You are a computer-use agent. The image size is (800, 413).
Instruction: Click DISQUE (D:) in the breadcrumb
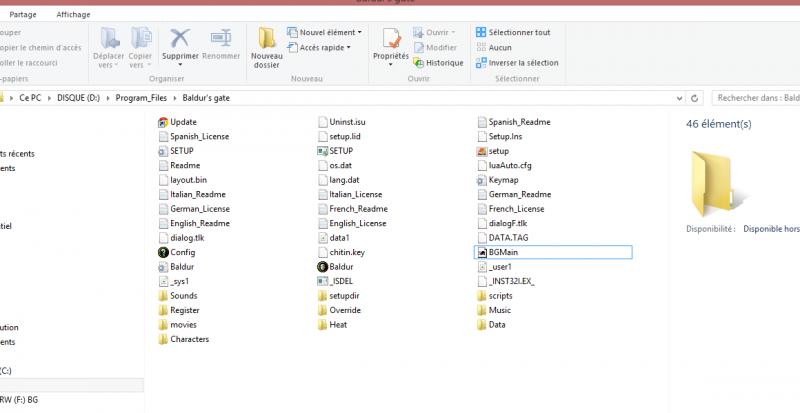point(79,98)
